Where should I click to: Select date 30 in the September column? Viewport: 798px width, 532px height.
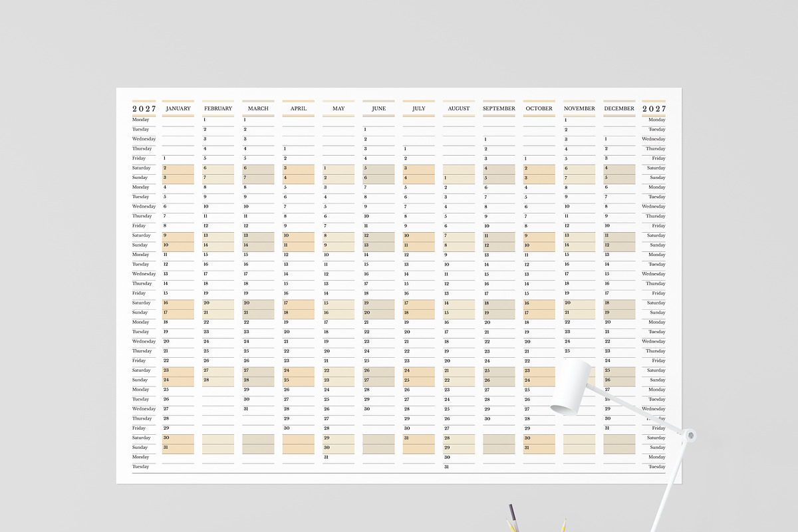487,418
